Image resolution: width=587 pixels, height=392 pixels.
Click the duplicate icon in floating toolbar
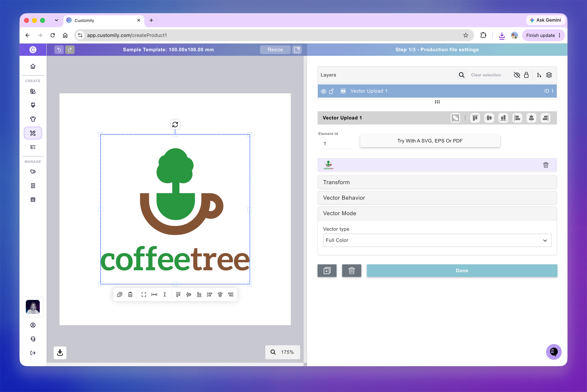pos(120,295)
